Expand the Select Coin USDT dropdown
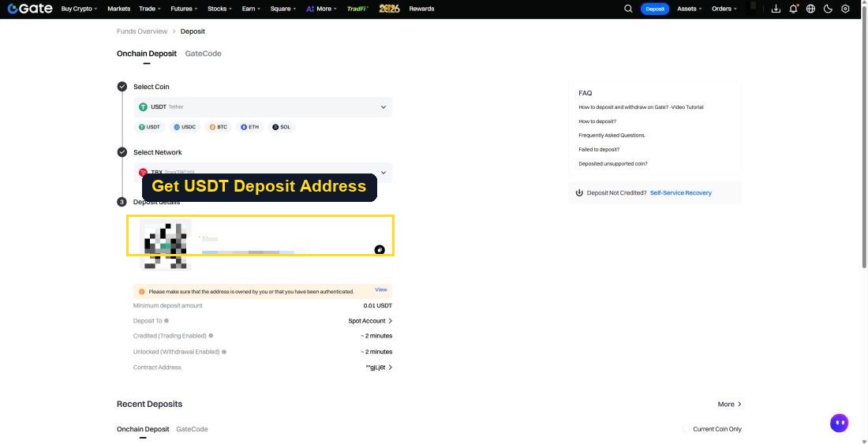868x444 pixels. [263, 107]
